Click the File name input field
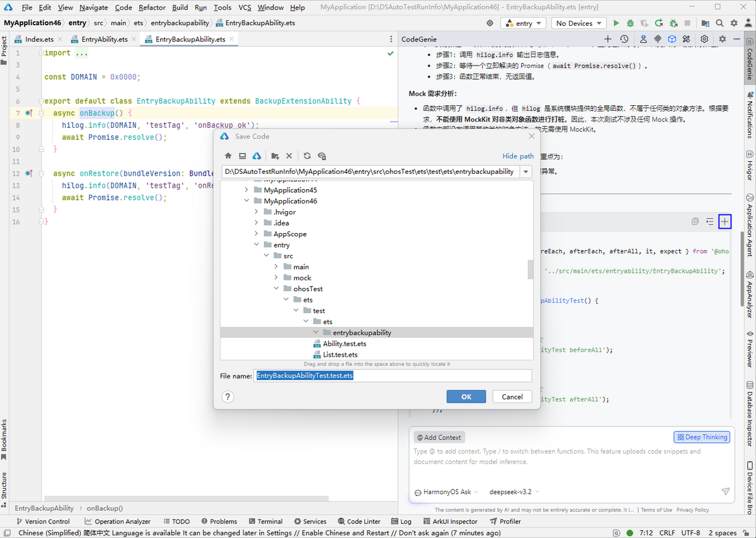 coord(392,375)
